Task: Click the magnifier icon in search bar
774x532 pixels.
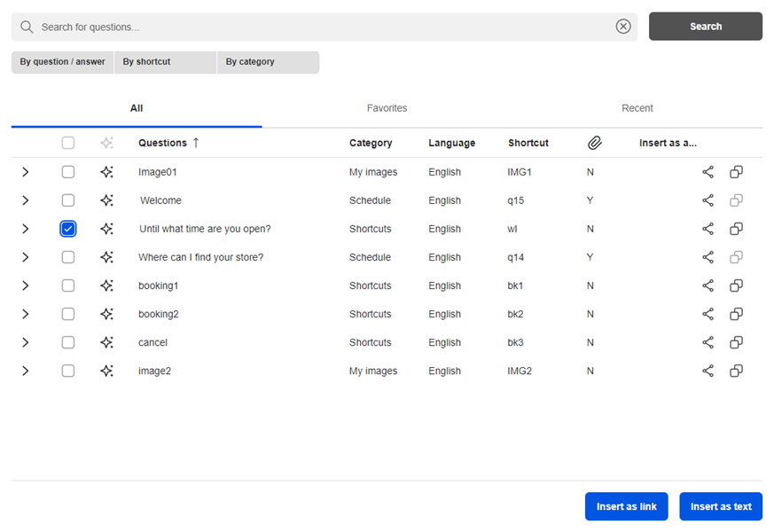Action: pyautogui.click(x=27, y=27)
